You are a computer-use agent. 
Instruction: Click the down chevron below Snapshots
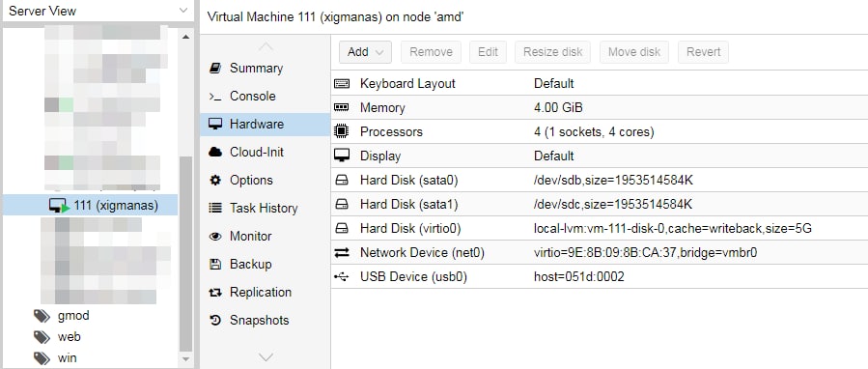(x=266, y=356)
